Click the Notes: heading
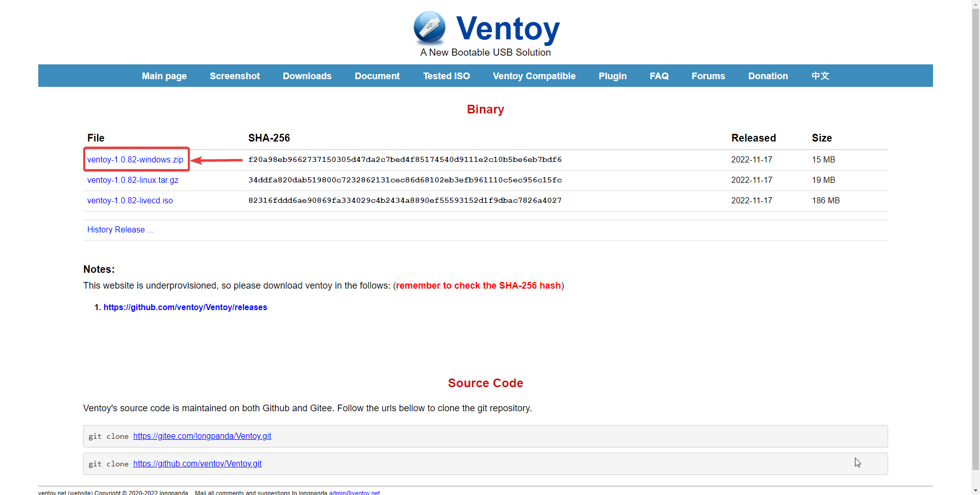Image resolution: width=980 pixels, height=495 pixels. pos(99,269)
